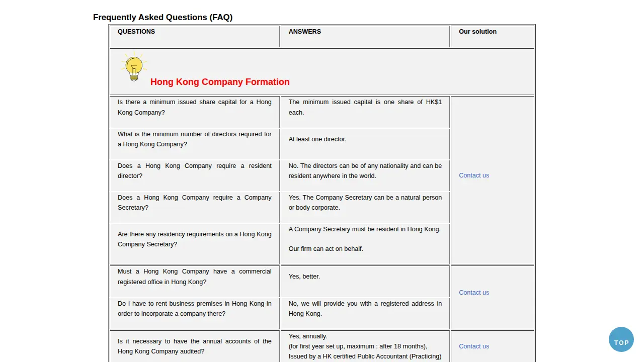The height and width of the screenshot is (362, 644).
Task: Click the QUESTIONS column header
Action: (x=136, y=32)
